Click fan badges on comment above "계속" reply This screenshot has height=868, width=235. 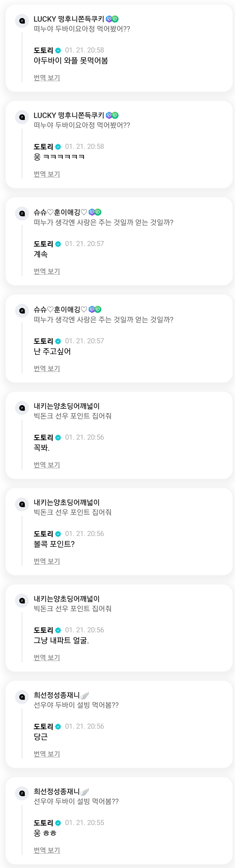click(95, 212)
